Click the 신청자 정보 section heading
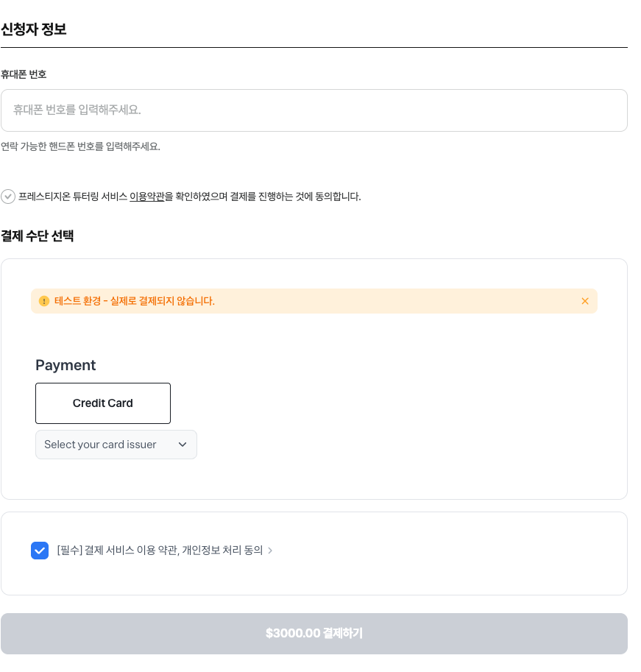 [33, 29]
